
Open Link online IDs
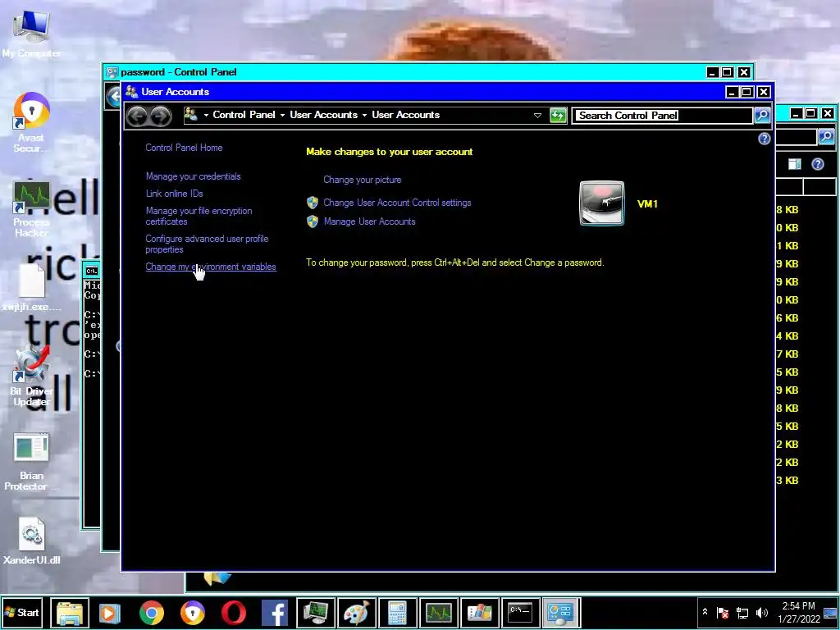(x=174, y=194)
